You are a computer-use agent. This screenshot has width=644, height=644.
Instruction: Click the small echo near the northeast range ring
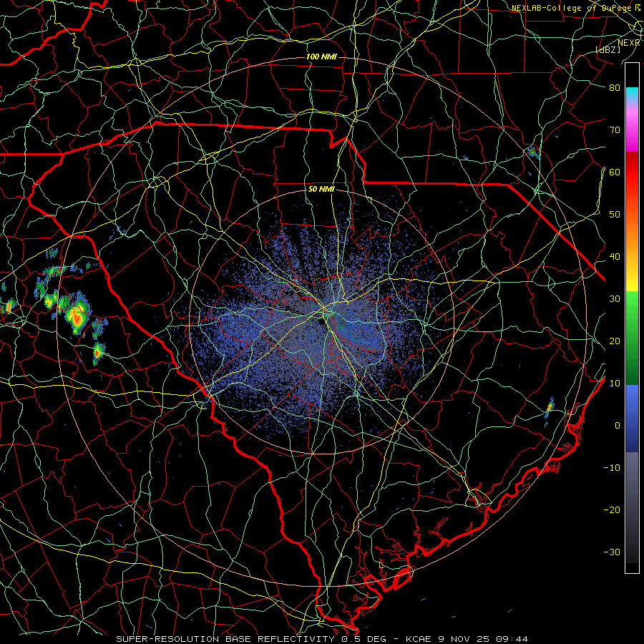(x=532, y=153)
